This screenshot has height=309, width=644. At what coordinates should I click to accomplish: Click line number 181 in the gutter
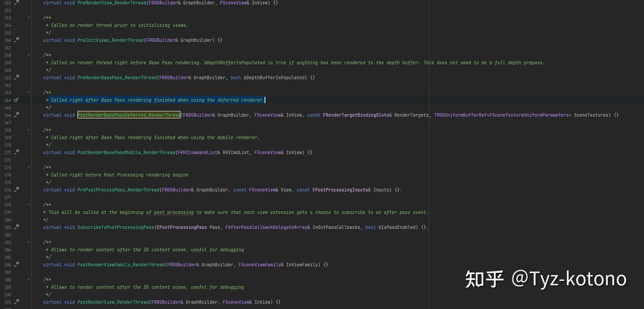coord(8,227)
